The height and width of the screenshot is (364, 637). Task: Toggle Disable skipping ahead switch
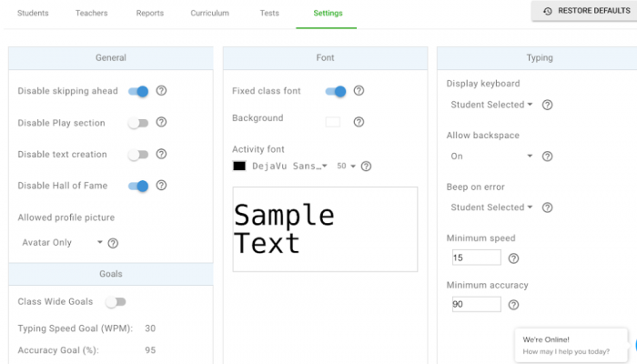click(x=138, y=91)
